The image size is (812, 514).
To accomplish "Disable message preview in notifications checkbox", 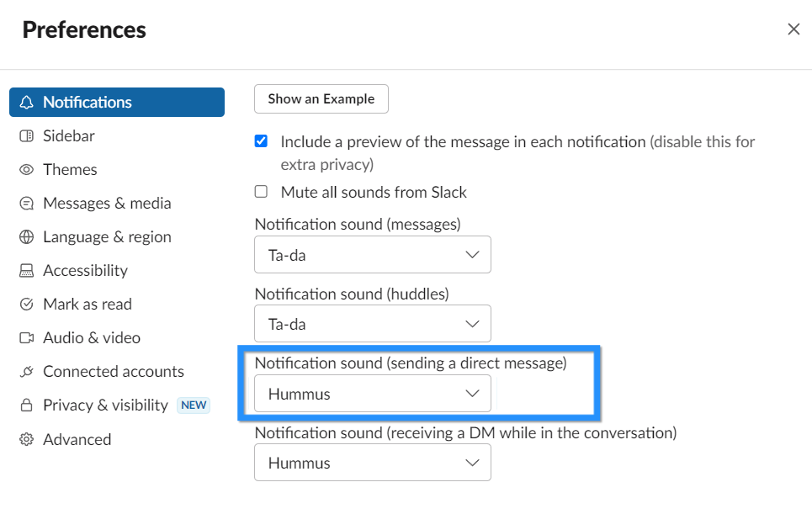I will coord(261,141).
